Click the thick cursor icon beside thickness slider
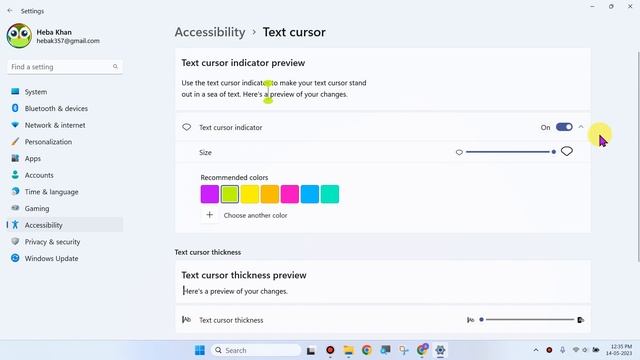Viewport: 640px width, 360px height. 581,320
